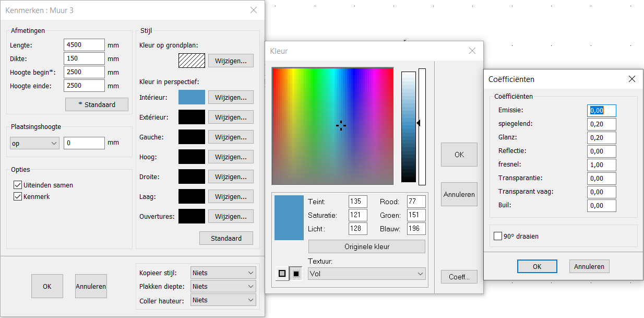Expand the Coller hauteur dropdown

click(223, 300)
